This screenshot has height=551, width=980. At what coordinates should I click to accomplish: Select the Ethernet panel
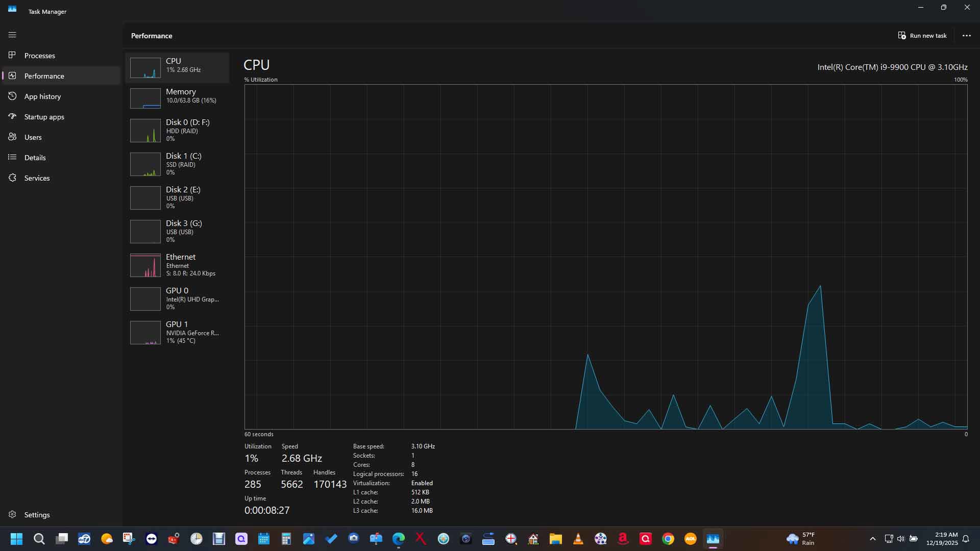coord(177,264)
